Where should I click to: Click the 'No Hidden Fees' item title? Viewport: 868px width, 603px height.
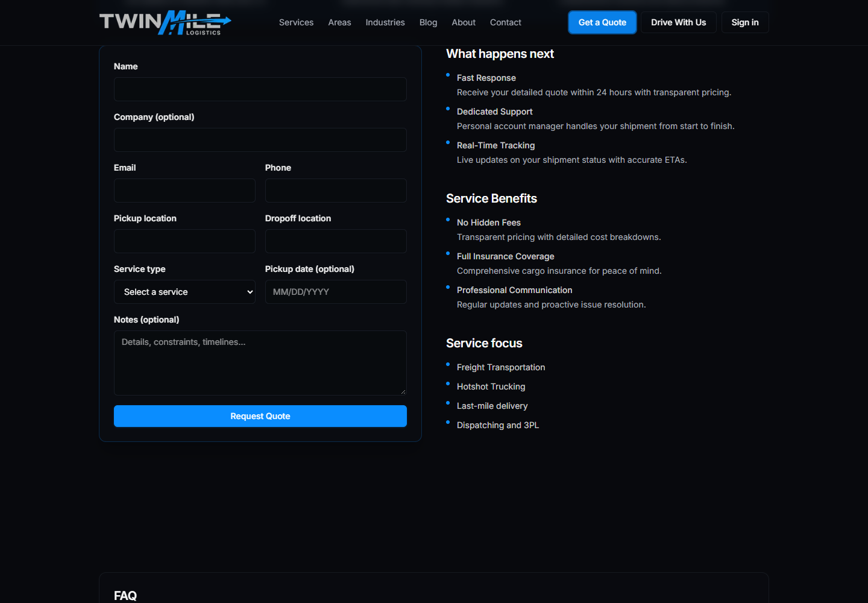click(489, 223)
